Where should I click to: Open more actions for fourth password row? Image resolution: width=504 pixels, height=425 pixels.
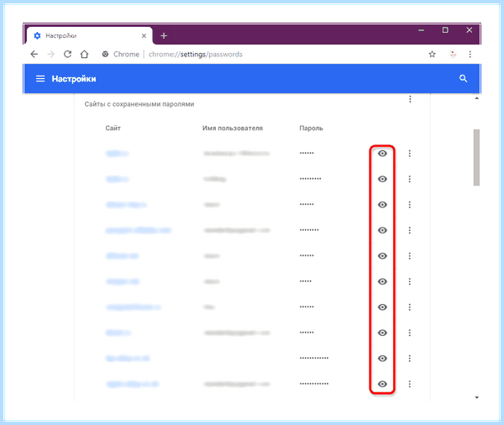click(410, 230)
